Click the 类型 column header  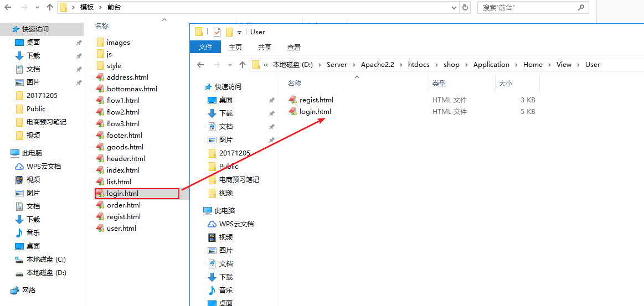[439, 84]
